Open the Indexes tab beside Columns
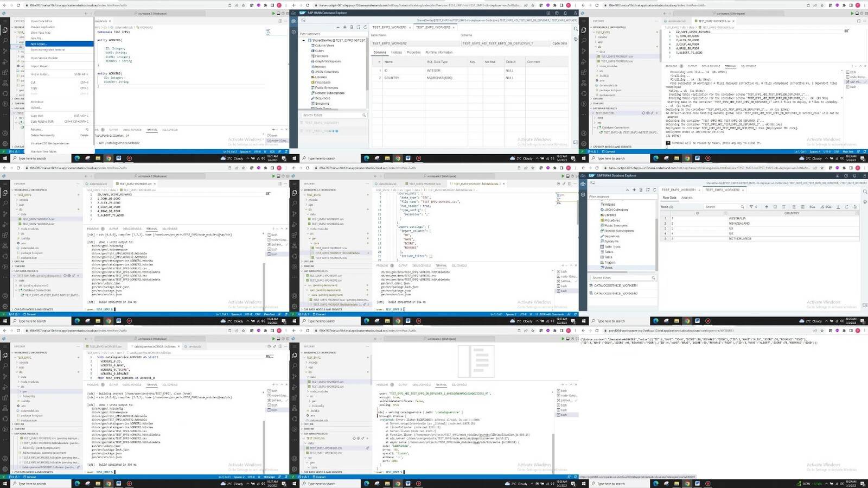 point(397,52)
